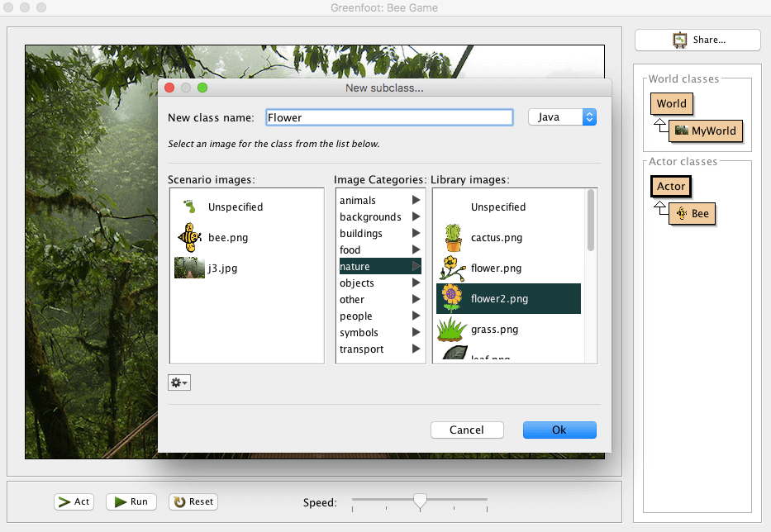Click the MyWorld class in World classes
Image resolution: width=771 pixels, height=532 pixels.
(706, 131)
